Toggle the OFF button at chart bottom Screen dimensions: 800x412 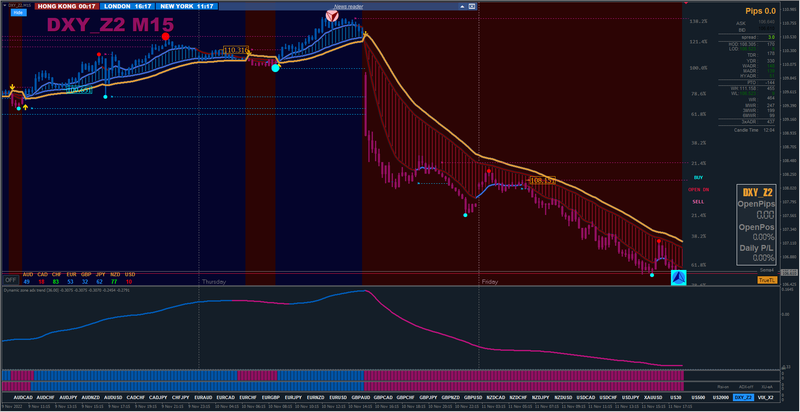(10, 280)
